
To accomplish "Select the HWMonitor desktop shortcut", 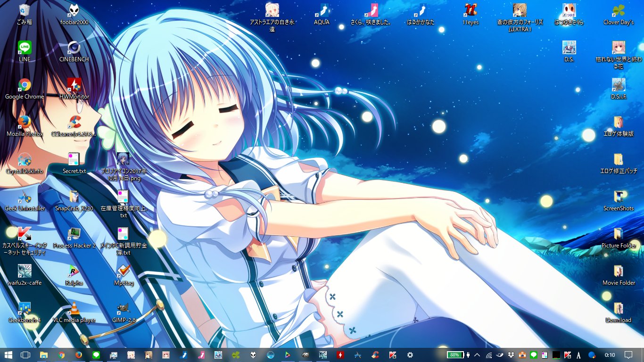I will (x=74, y=89).
